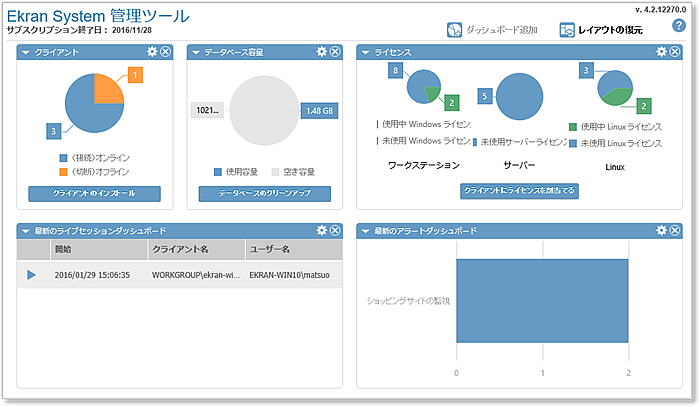Viewport: 700px width, 407px height.
Task: Click the server pie label 5
Action: point(485,96)
